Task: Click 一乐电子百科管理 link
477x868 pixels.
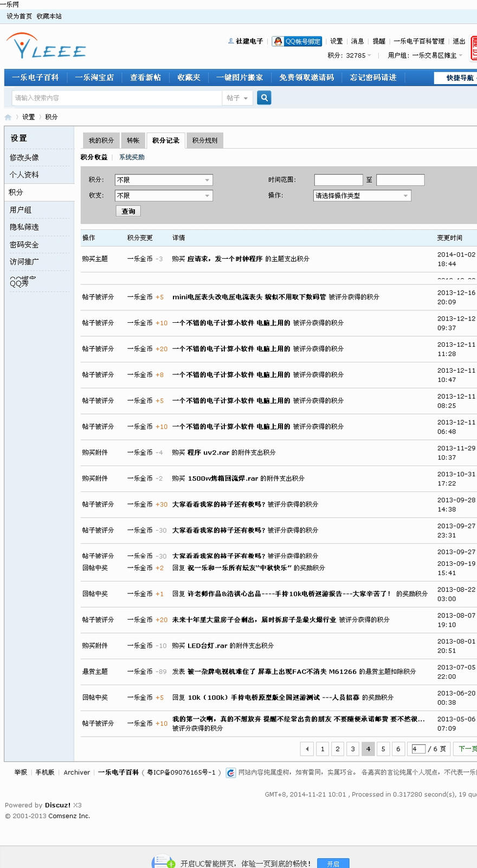Action: (x=419, y=41)
